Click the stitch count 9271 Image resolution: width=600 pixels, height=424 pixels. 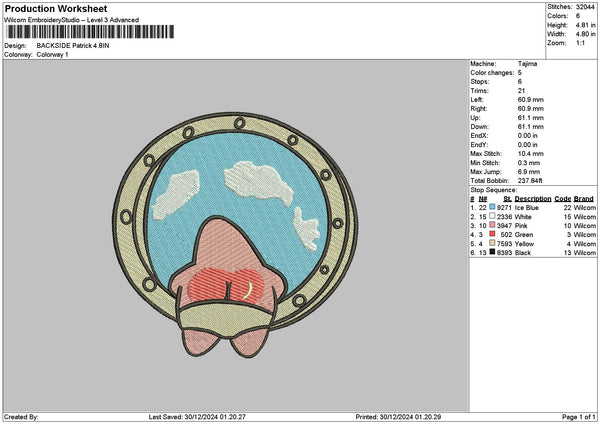(504, 207)
